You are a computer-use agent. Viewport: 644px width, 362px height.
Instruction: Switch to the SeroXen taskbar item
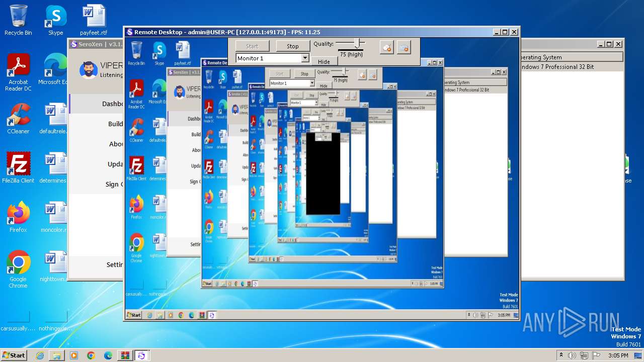click(x=141, y=355)
